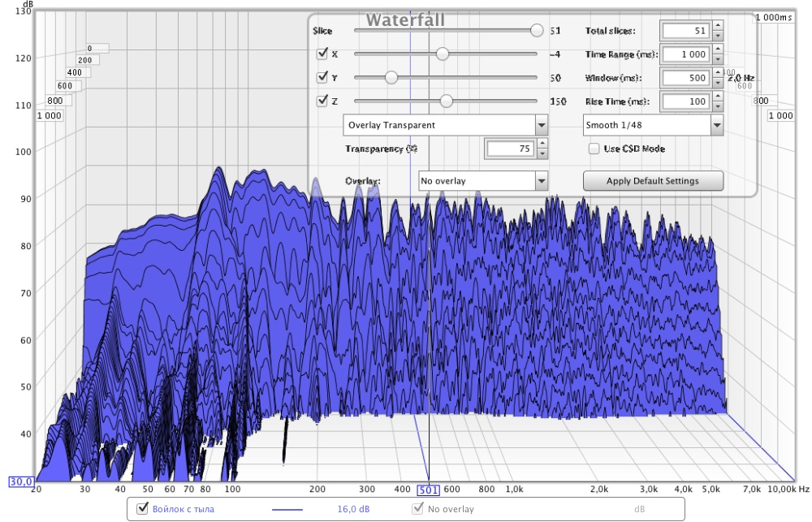Increase the Total slices stepper value
This screenshot has width=812, height=522.
(x=718, y=27)
